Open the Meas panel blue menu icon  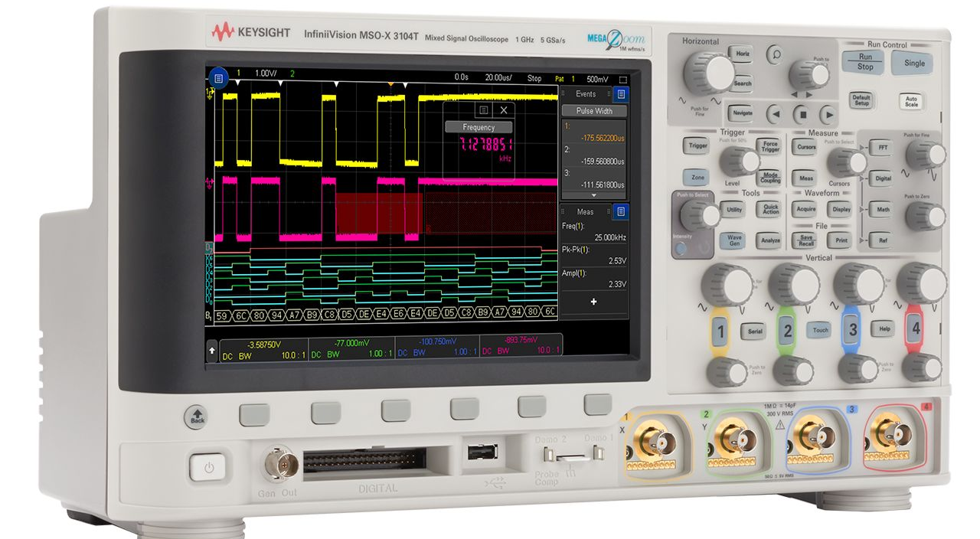pos(620,211)
